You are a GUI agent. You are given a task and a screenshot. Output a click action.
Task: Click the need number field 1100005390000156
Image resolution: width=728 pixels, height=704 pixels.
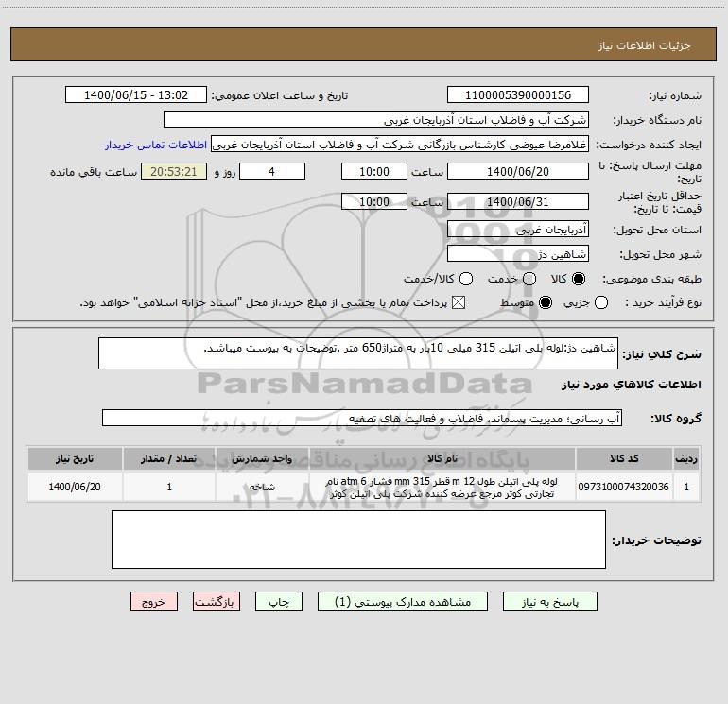pos(518,95)
